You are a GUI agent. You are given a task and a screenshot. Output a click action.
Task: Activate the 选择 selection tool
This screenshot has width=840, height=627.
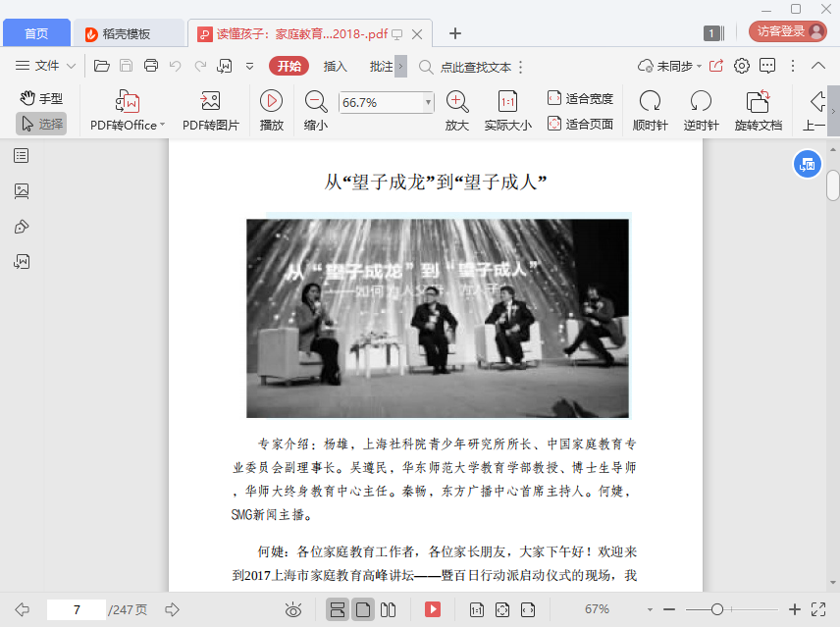tap(41, 124)
